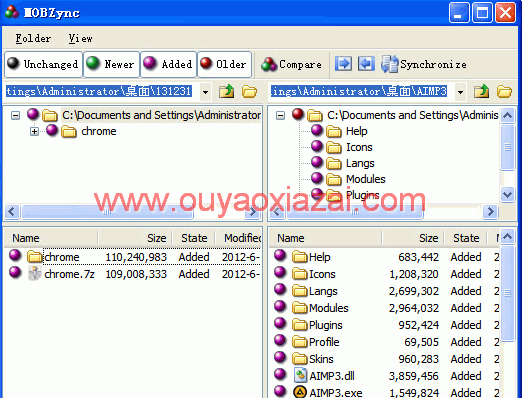Open the left path dropdown

[x=205, y=92]
